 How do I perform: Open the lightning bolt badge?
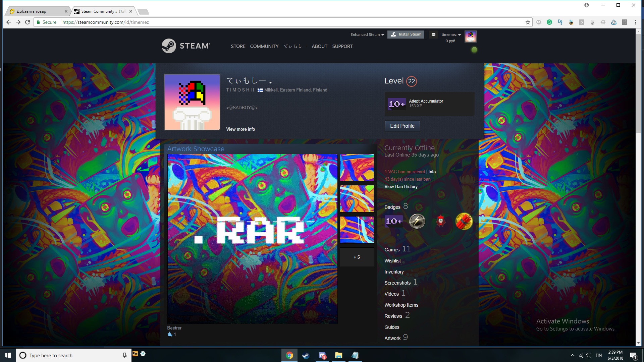tap(417, 221)
